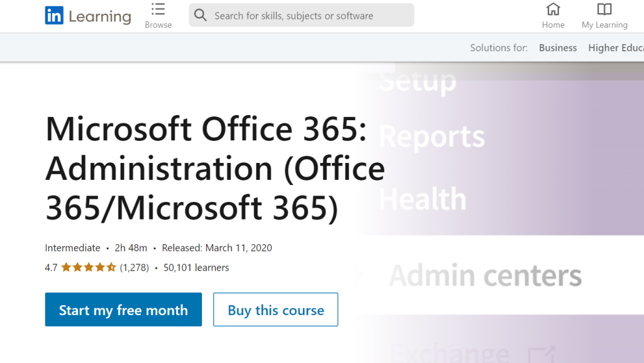
Task: Select the Higher Education option
Action: tap(619, 47)
